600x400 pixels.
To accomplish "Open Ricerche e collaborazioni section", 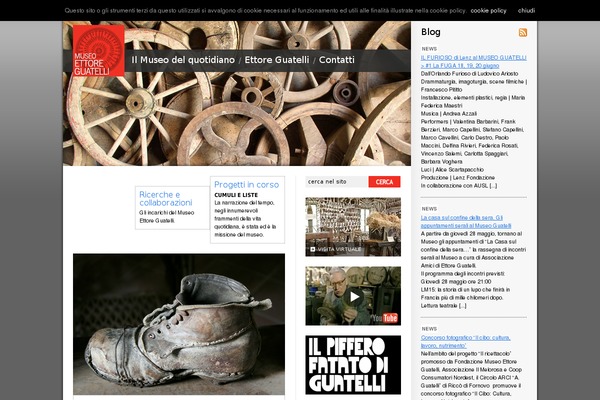I will coord(166,199).
